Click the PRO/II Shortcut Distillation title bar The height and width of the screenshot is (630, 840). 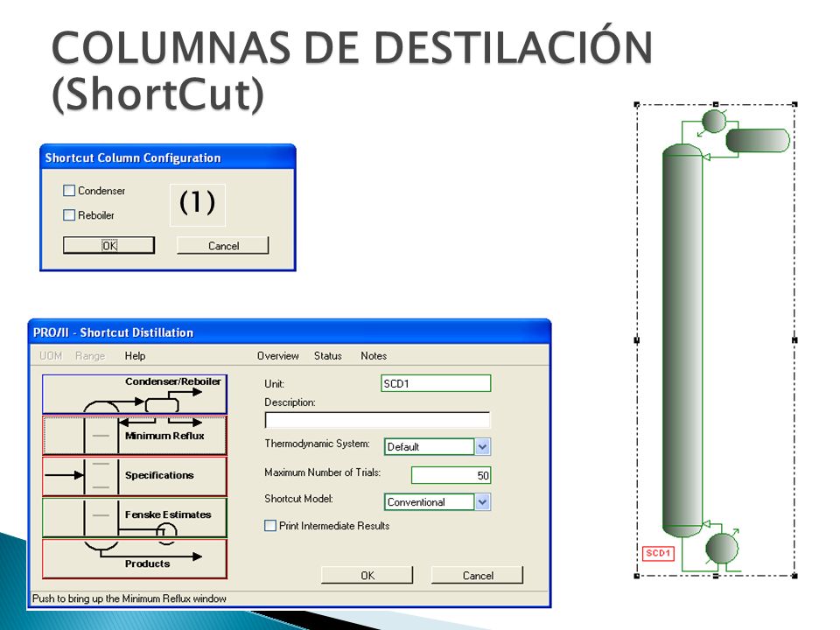pyautogui.click(x=290, y=332)
